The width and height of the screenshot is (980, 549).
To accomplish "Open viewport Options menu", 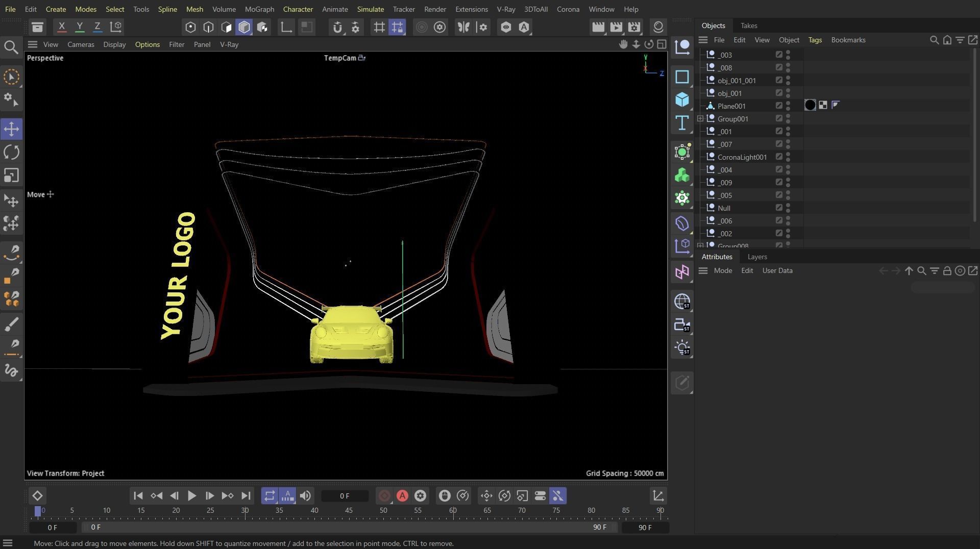I will pyautogui.click(x=147, y=44).
